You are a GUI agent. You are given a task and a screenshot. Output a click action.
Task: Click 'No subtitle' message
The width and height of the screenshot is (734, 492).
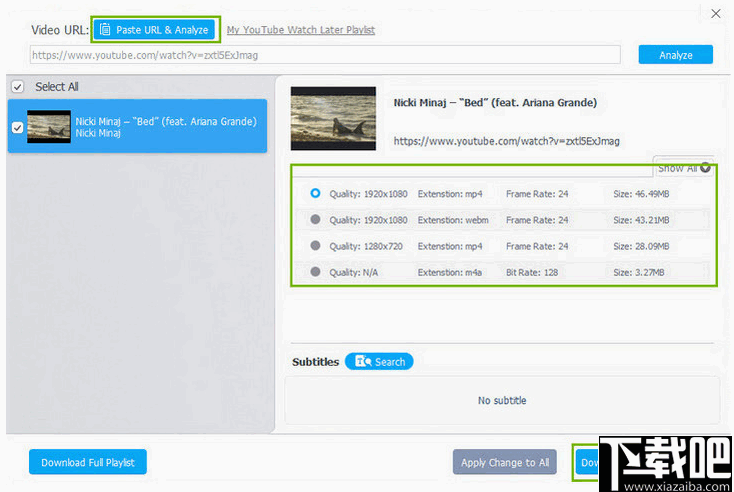pyautogui.click(x=502, y=400)
